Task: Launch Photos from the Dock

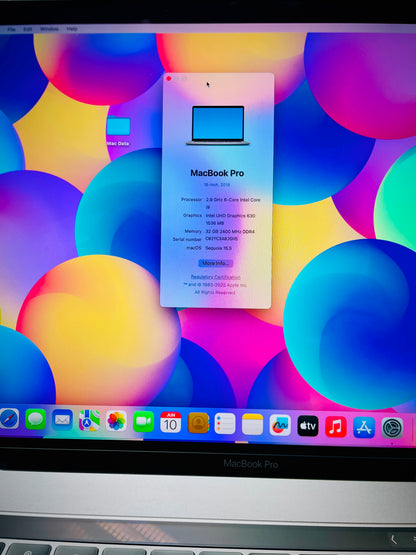Action: pos(116,421)
